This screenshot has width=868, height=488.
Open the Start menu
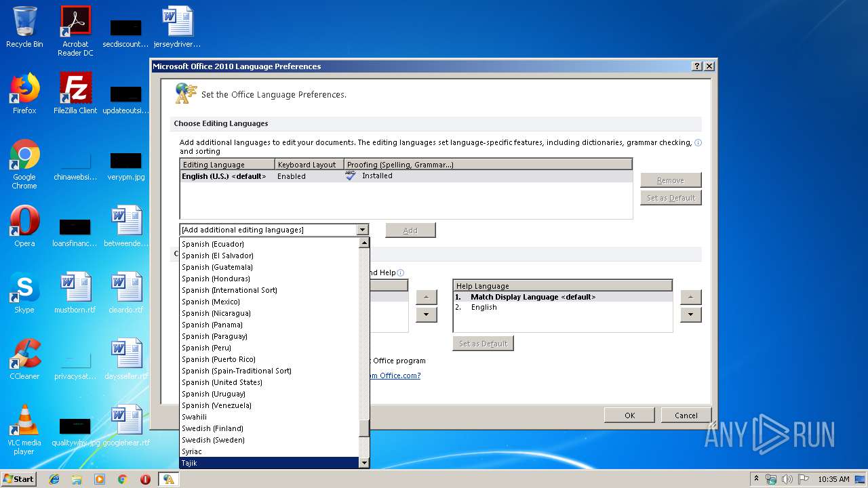[19, 479]
